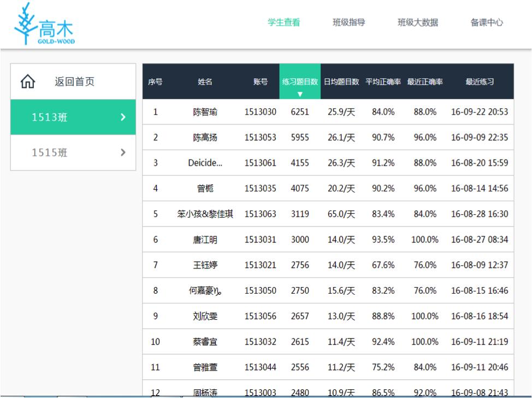Click the sort arrow under 练习题目数
The width and height of the screenshot is (532, 398).
click(300, 94)
